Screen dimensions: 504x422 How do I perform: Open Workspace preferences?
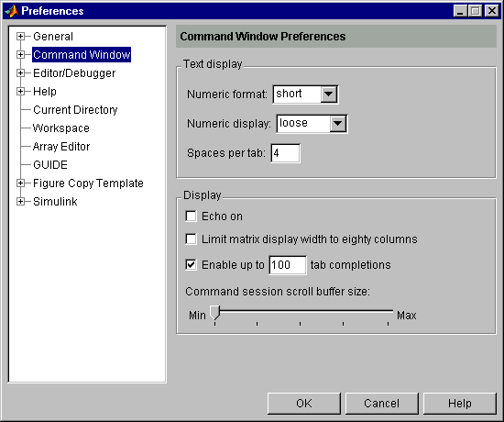61,128
